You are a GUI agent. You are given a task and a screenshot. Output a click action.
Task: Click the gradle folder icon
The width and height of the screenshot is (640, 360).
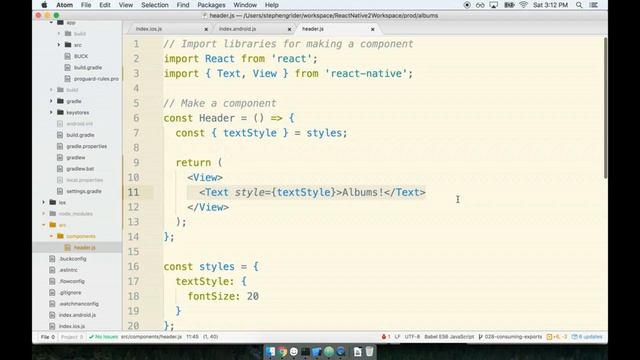coord(60,101)
